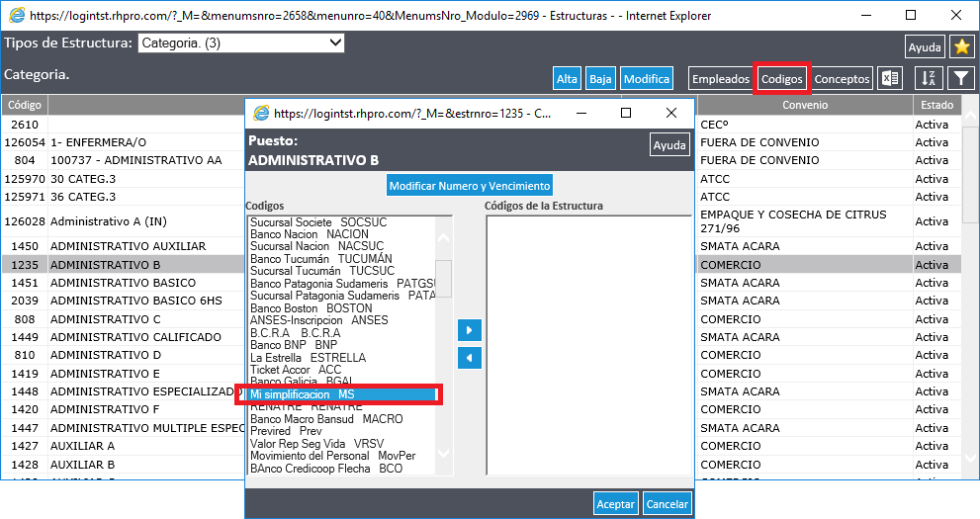Click Internet Explorer icon in main title bar
Viewport: 980px width, 519px height.
[x=17, y=15]
